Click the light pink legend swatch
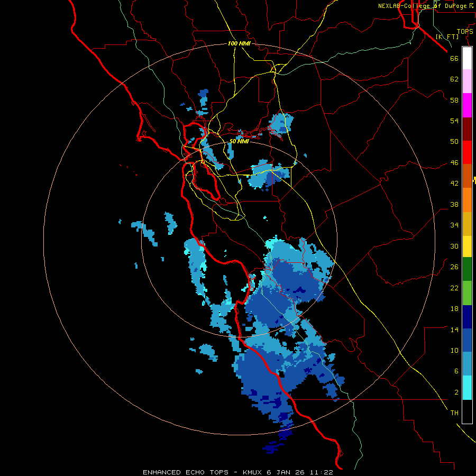The image size is (476, 476). 467,81
